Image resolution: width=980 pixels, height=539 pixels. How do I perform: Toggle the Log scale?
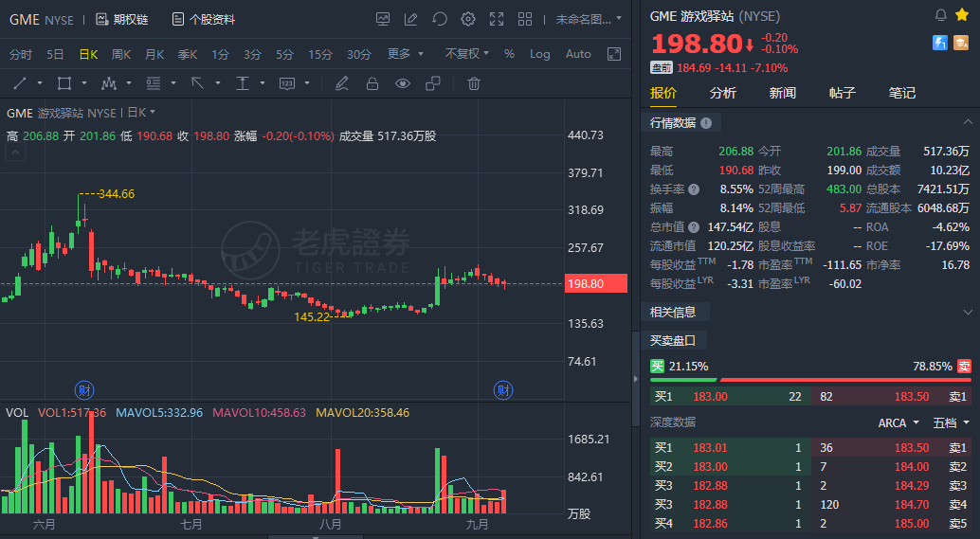pyautogui.click(x=540, y=54)
